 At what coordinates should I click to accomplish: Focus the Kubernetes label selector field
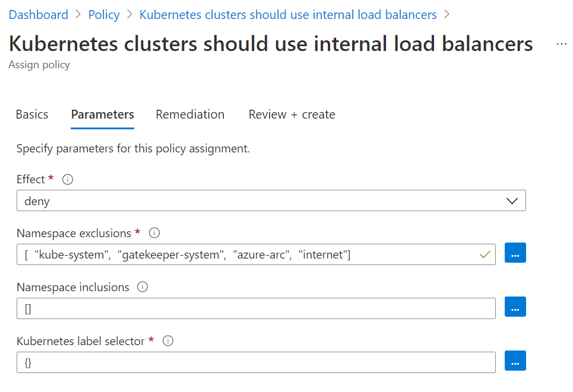click(x=256, y=362)
